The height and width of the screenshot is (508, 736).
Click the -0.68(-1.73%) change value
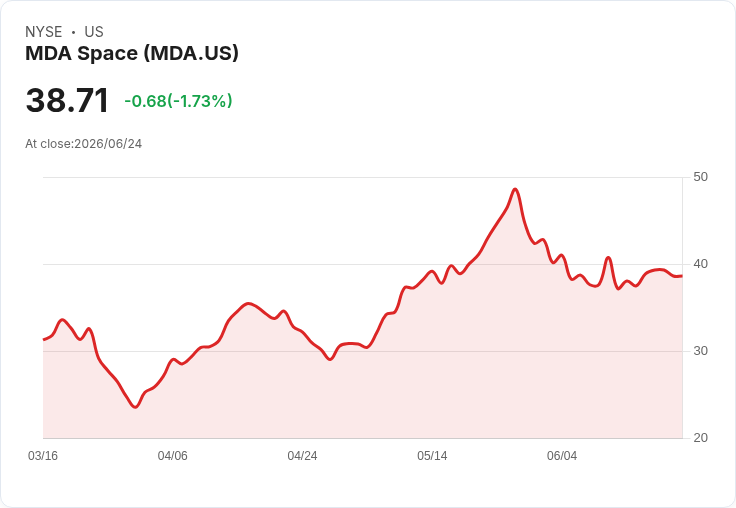coord(178,101)
